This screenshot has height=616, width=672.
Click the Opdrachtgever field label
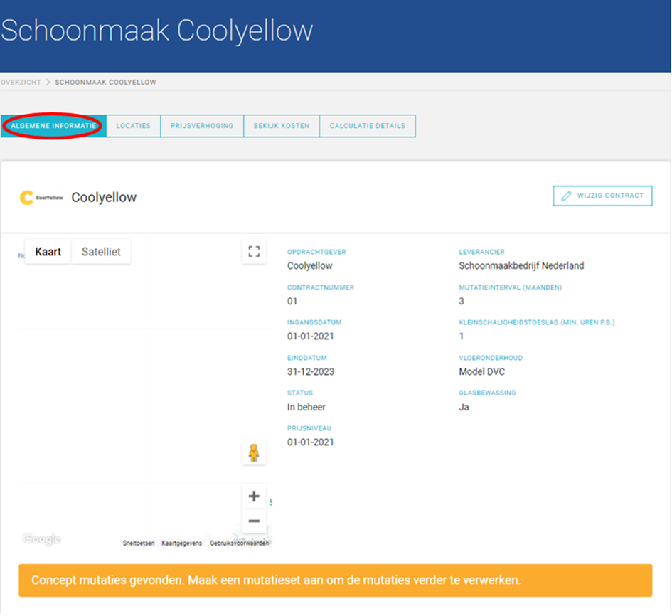coord(316,252)
